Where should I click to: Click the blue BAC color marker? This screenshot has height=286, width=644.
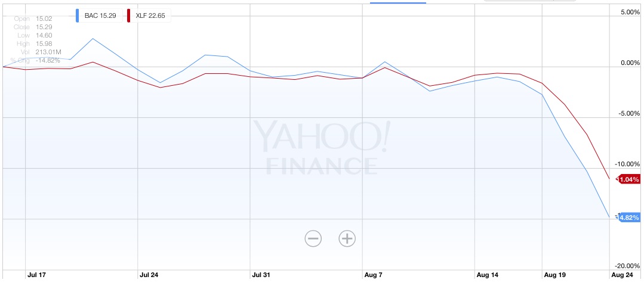pos(78,15)
